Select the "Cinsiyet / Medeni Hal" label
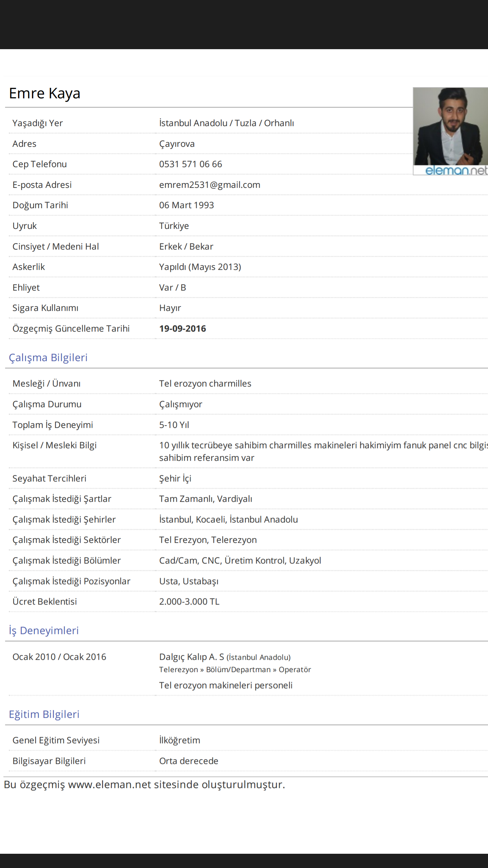 [x=56, y=246]
